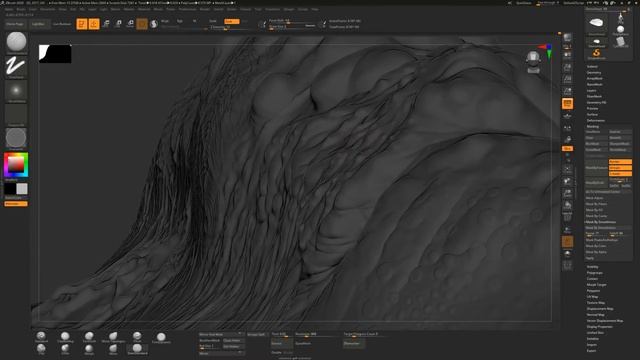Select the ClayBuildup brush at bottom
This screenshot has width=640, height=360.
(x=65, y=337)
